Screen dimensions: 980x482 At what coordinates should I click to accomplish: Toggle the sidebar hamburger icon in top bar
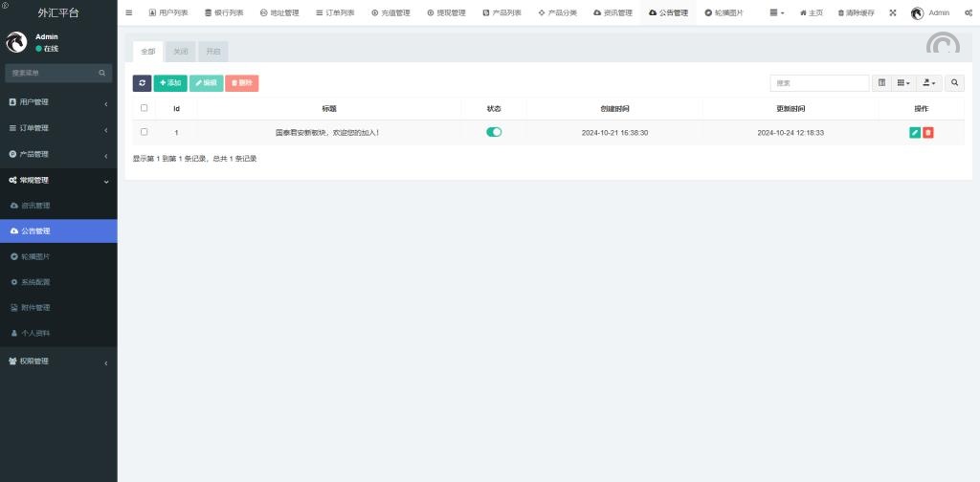coord(129,12)
